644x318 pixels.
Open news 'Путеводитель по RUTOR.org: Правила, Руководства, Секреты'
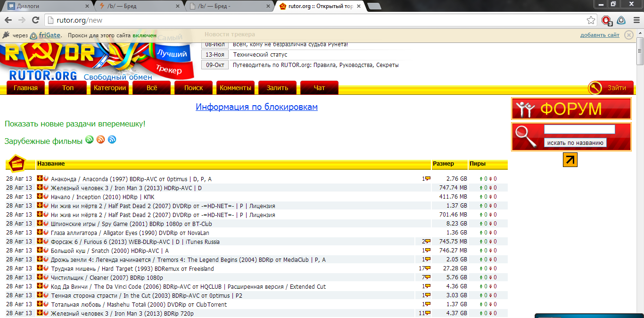[x=316, y=65]
